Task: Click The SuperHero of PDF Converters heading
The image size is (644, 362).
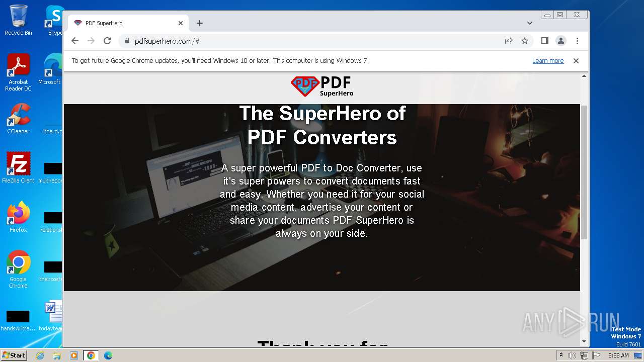Action: point(322,125)
